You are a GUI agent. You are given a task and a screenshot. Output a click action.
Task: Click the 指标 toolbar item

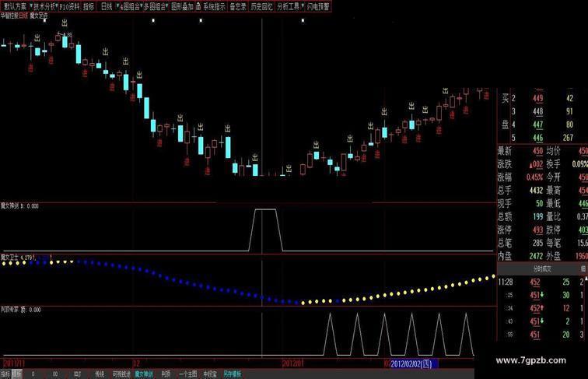pos(89,6)
